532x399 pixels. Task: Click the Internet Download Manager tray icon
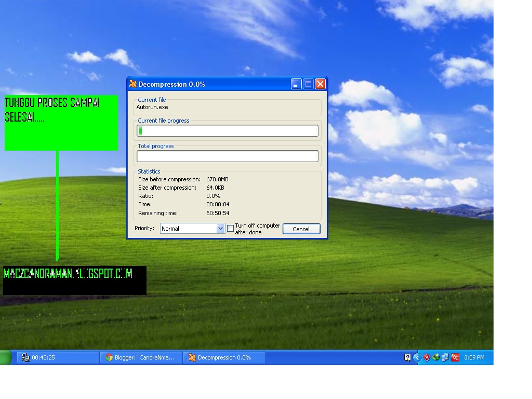(436, 357)
